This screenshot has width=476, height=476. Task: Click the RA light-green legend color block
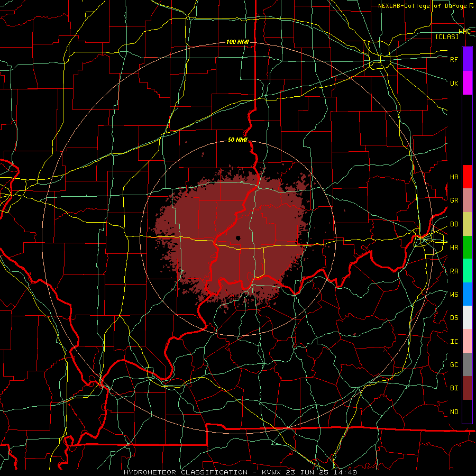tap(467, 271)
